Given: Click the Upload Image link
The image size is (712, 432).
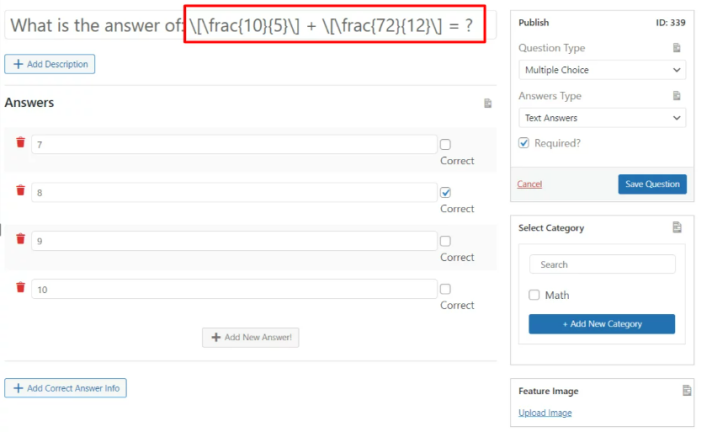Looking at the screenshot, I should tap(545, 413).
